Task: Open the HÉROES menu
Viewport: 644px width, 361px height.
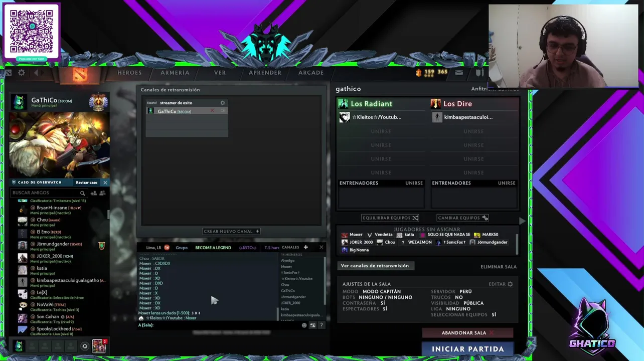Action: (x=129, y=73)
